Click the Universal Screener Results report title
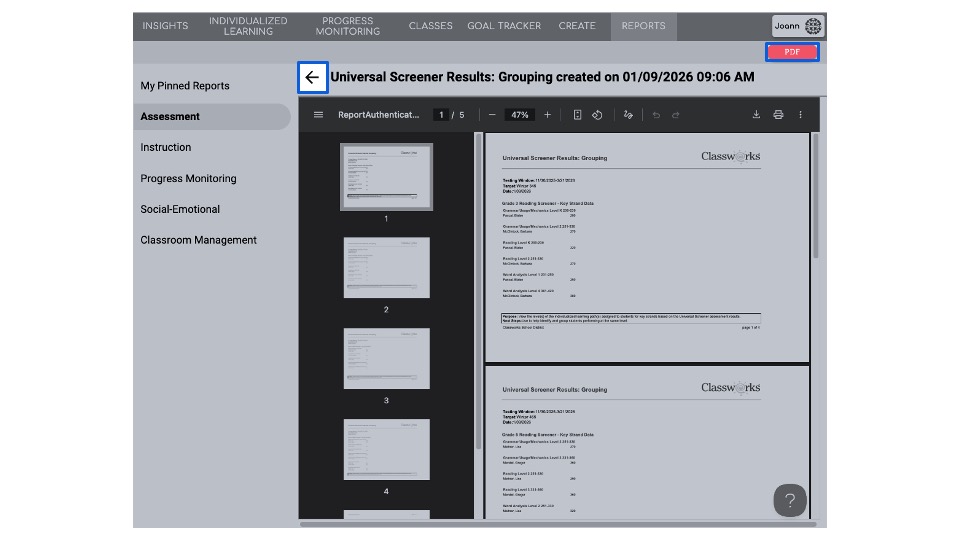This screenshot has width=960, height=540. tap(542, 77)
